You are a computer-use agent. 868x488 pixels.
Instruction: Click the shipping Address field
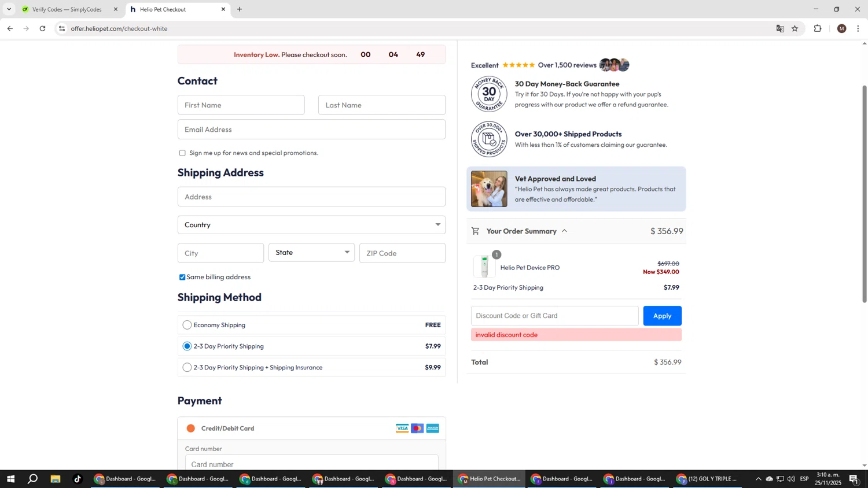tap(311, 197)
